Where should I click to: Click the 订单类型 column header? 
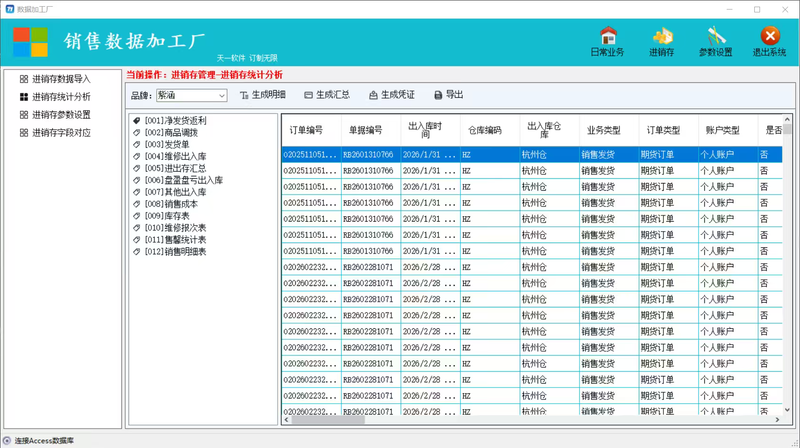tap(668, 130)
